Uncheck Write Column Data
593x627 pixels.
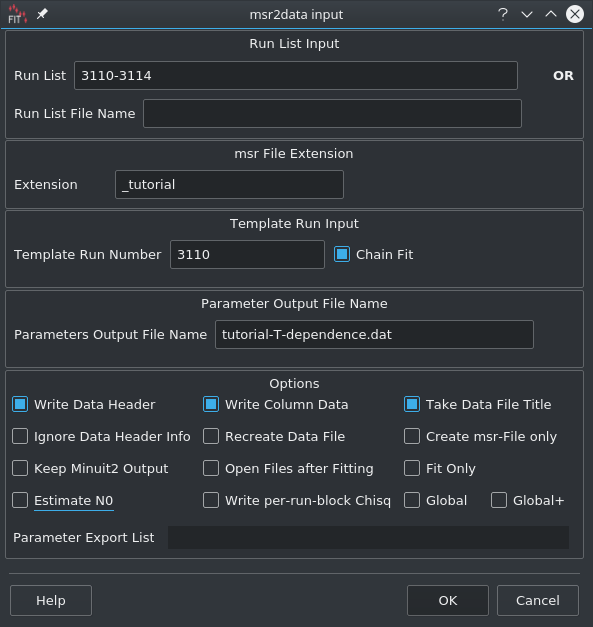coord(211,404)
